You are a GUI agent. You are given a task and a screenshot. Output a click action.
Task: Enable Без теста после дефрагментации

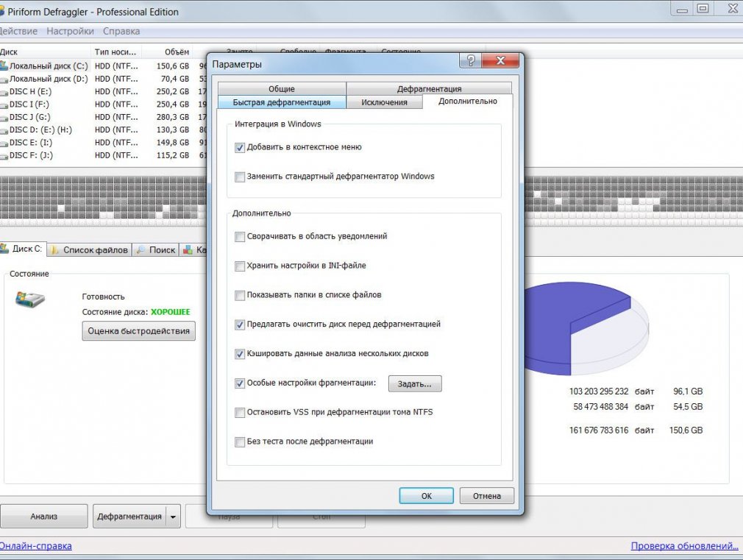[x=240, y=442]
